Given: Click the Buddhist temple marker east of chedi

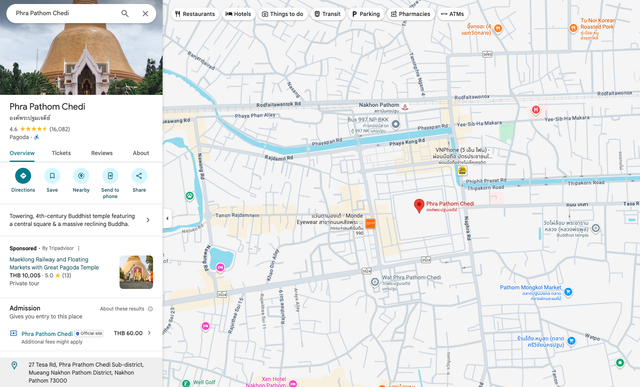Looking at the screenshot, I should [596, 228].
